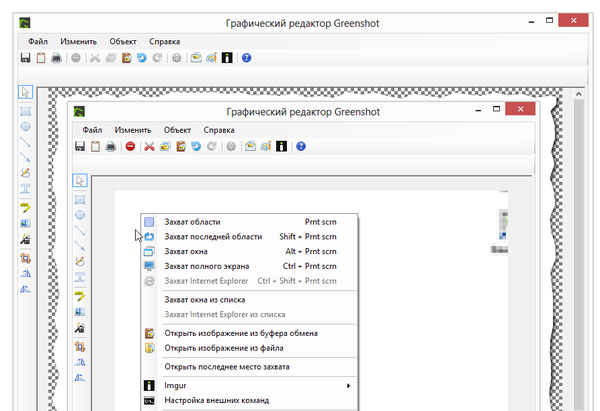The image size is (600, 411).
Task: Rotate image clockwise from outer sidebar
Action: [x=25, y=274]
